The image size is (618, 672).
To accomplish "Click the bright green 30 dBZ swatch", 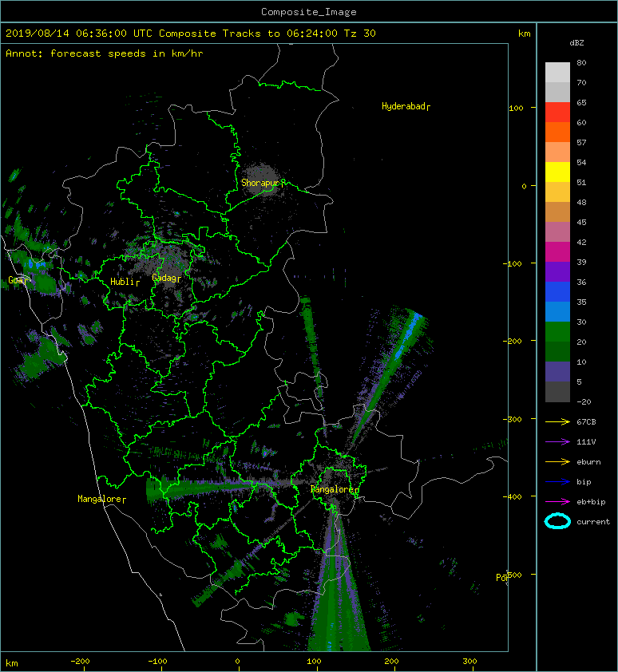I will (557, 331).
